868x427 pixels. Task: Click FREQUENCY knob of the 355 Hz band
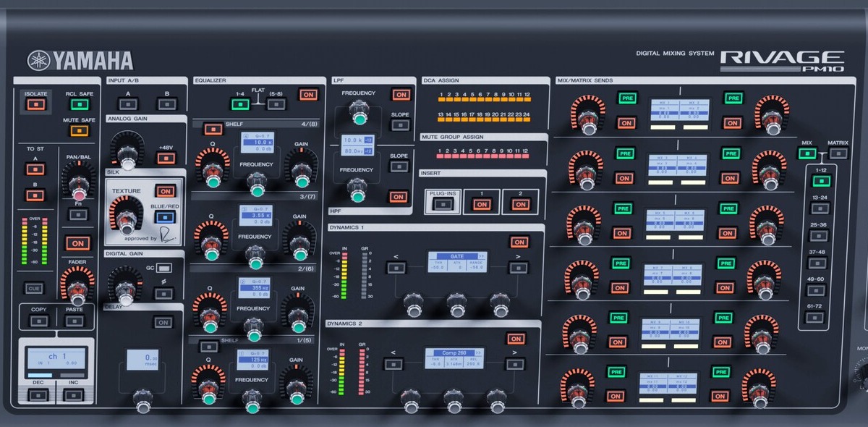click(254, 329)
